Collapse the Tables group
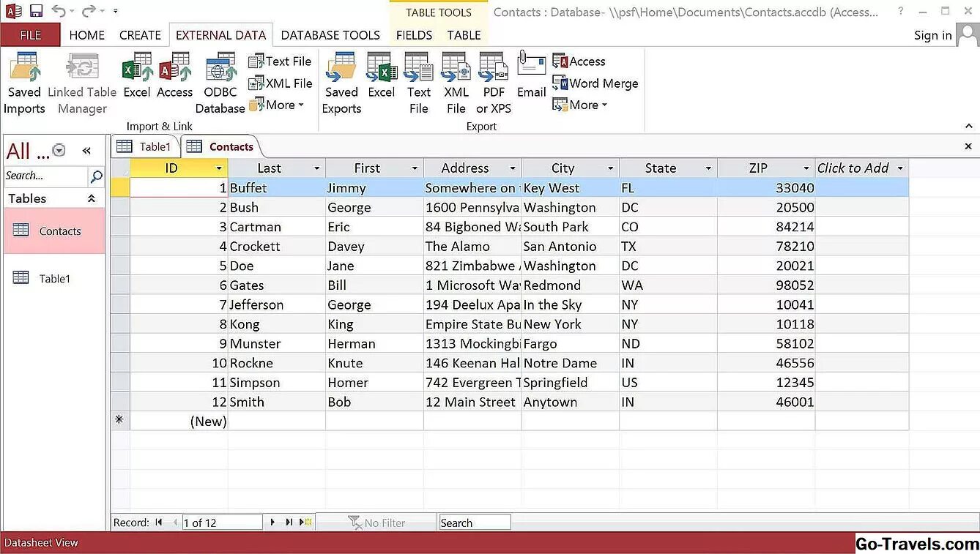980x554 pixels. 92,198
